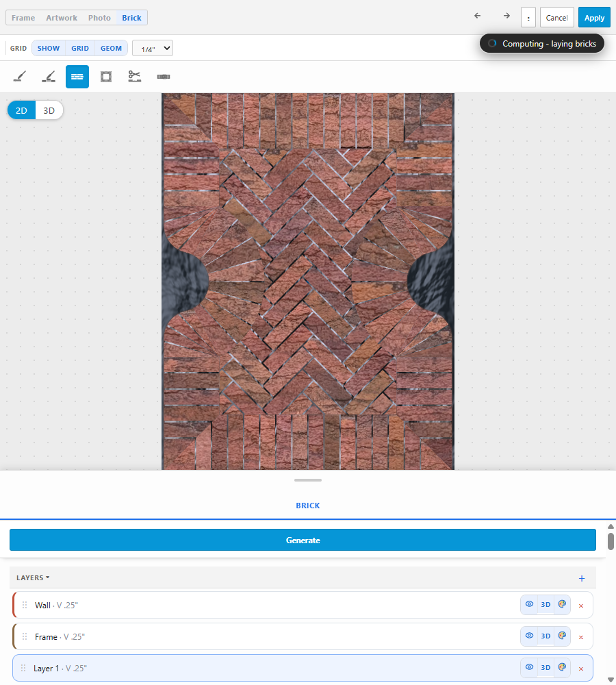The width and height of the screenshot is (616, 685).
Task: Open the more options kebab menu
Action: [x=528, y=18]
